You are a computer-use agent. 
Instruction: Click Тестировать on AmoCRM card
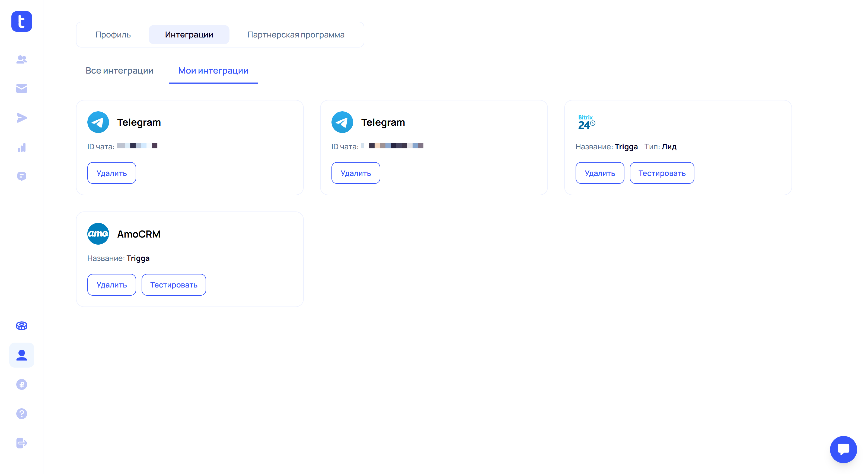coord(174,285)
